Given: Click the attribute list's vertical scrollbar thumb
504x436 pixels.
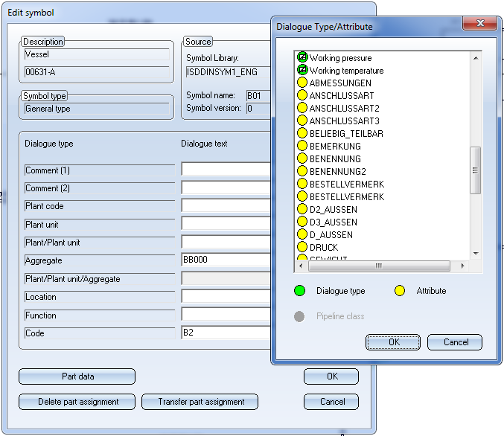Looking at the screenshot, I should [475, 170].
